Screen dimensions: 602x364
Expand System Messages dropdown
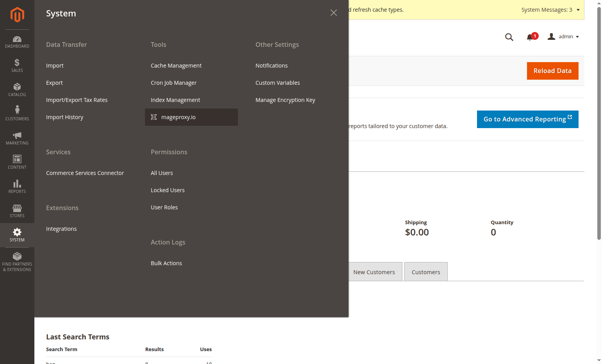click(x=550, y=10)
